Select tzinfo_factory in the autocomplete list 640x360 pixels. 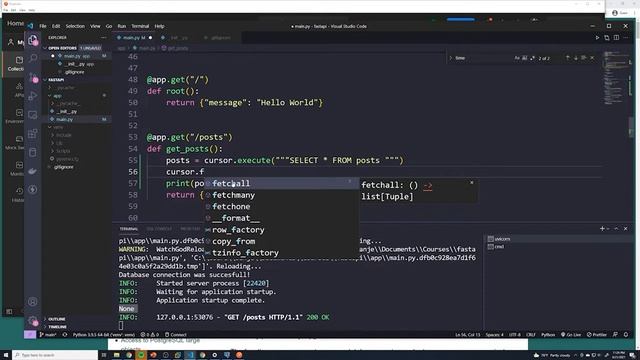282,253
